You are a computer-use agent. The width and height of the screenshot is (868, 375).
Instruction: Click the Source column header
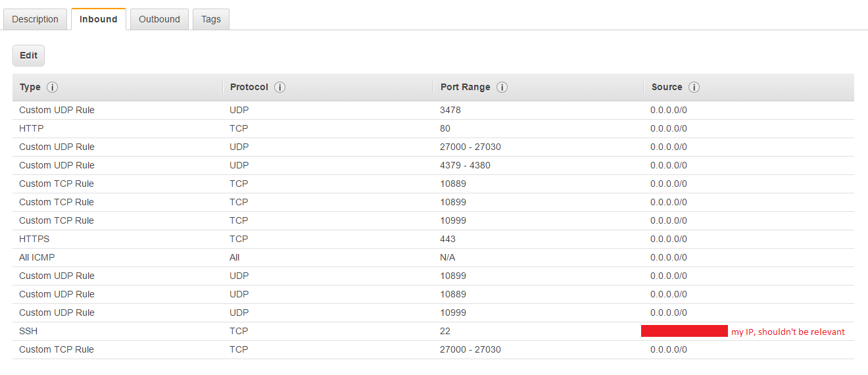[667, 87]
